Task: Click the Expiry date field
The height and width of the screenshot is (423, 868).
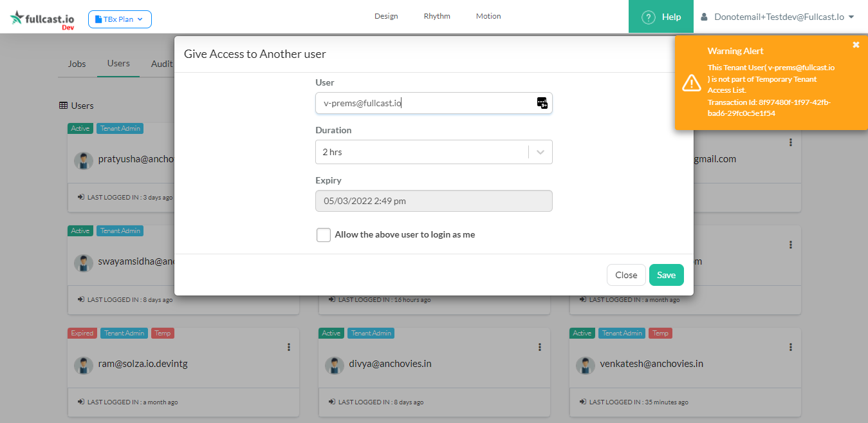Action: 434,201
